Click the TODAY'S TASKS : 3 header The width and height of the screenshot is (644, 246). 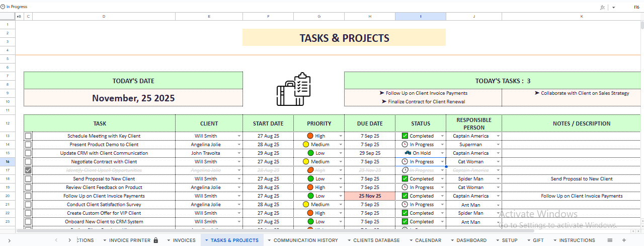(x=503, y=81)
